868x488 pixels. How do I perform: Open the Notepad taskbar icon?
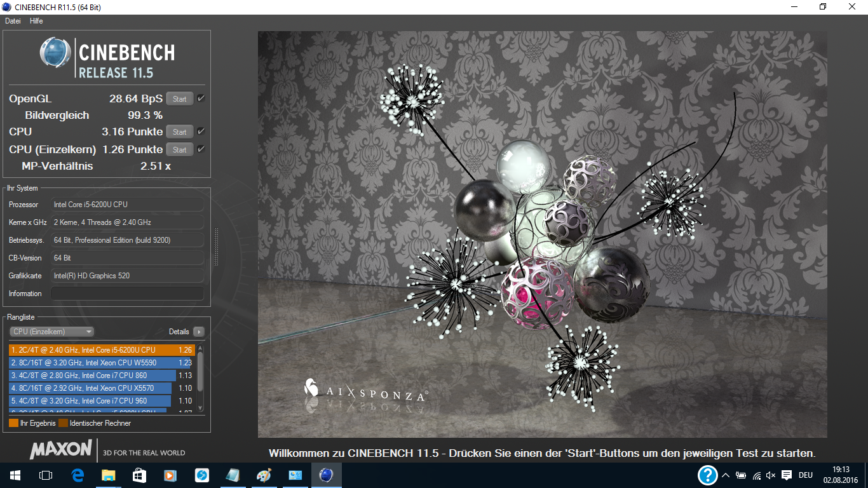pyautogui.click(x=233, y=475)
